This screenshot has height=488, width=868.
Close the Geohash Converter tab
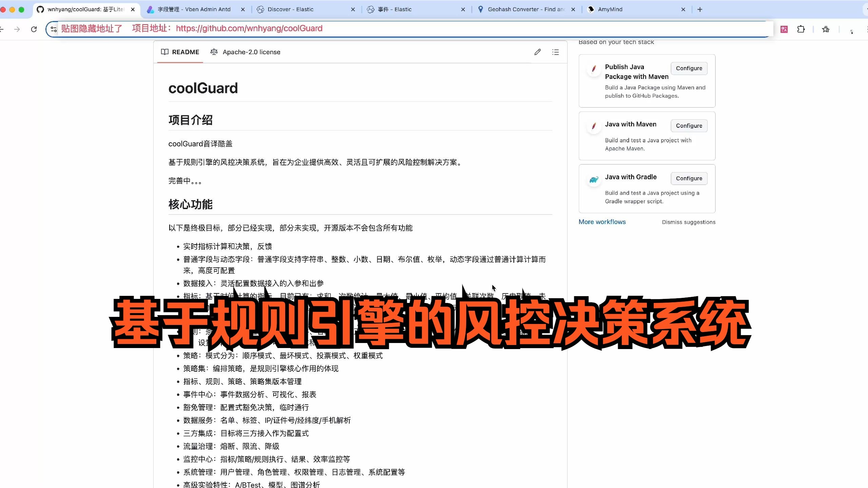tap(573, 9)
